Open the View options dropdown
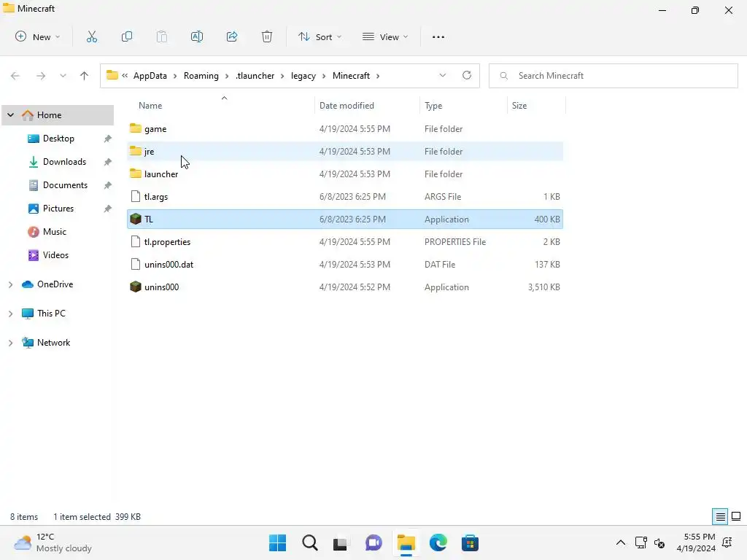This screenshot has width=747, height=560. [x=385, y=36]
